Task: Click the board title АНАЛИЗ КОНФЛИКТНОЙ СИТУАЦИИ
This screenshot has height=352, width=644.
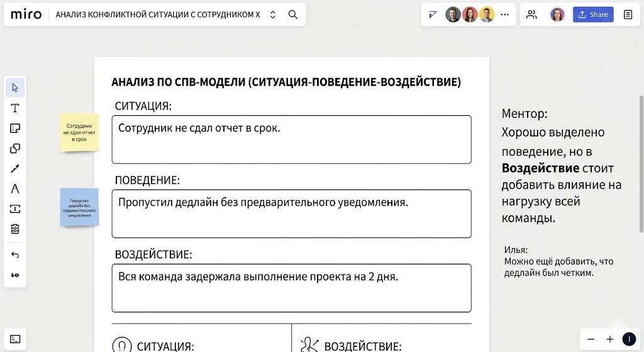Action: tap(158, 15)
